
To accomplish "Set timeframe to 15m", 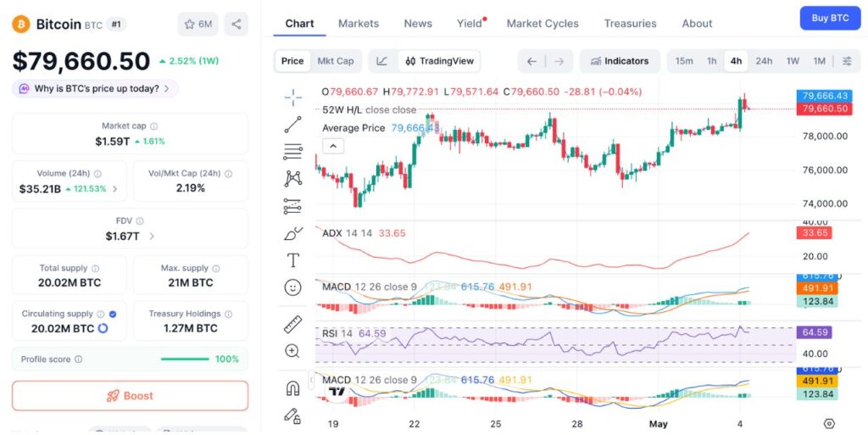I will (x=684, y=61).
